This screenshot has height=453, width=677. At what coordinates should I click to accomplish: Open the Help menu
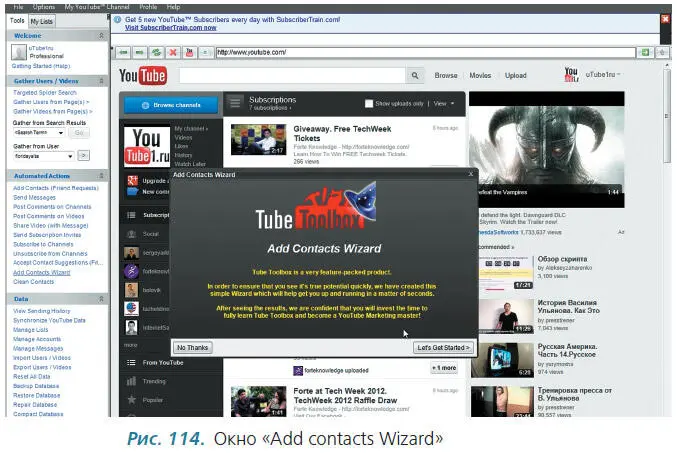pos(174,7)
